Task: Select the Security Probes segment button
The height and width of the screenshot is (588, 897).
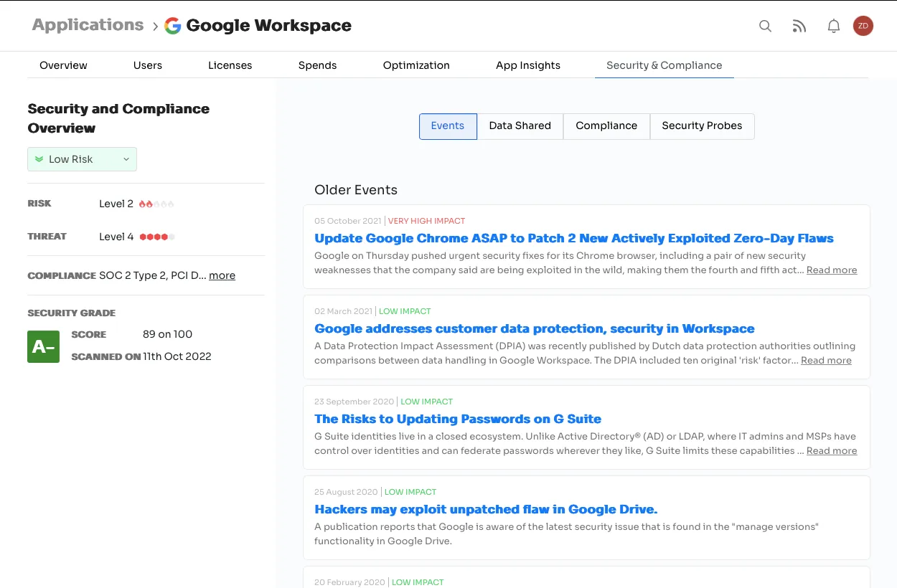Action: [702, 125]
